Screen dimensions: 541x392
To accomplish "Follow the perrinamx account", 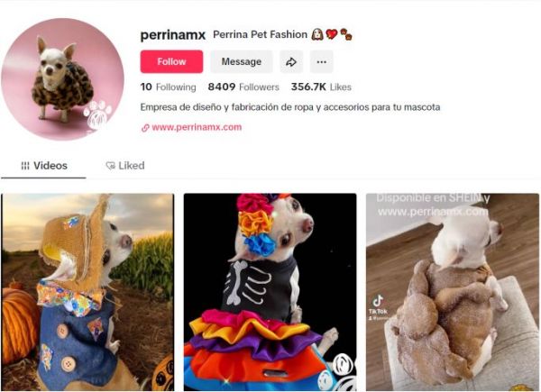I will click(171, 61).
